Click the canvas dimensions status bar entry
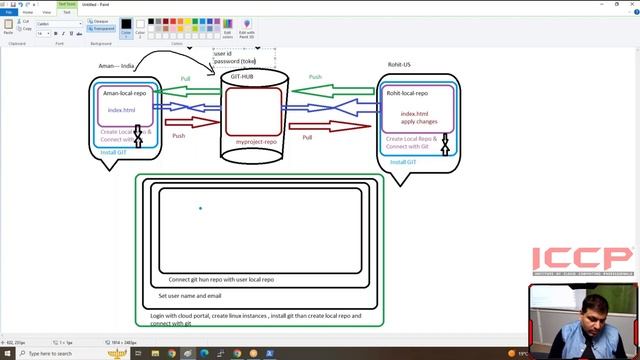Image resolution: width=640 pixels, height=360 pixels. point(121,342)
